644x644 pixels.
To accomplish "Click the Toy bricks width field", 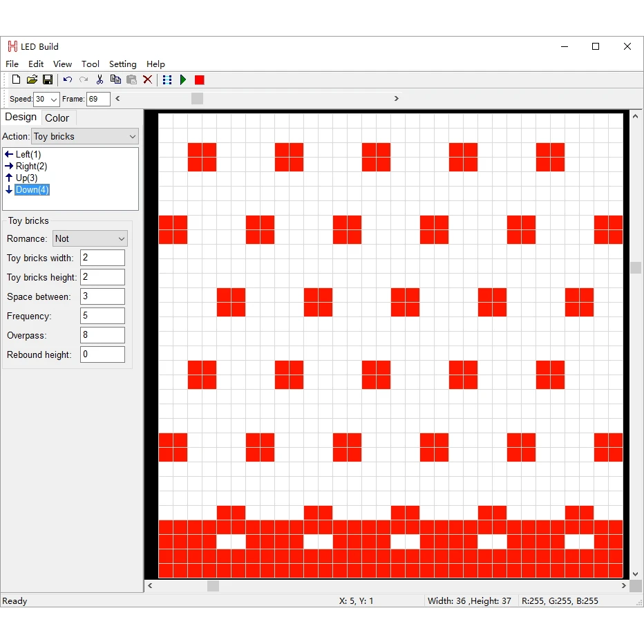I will point(103,258).
